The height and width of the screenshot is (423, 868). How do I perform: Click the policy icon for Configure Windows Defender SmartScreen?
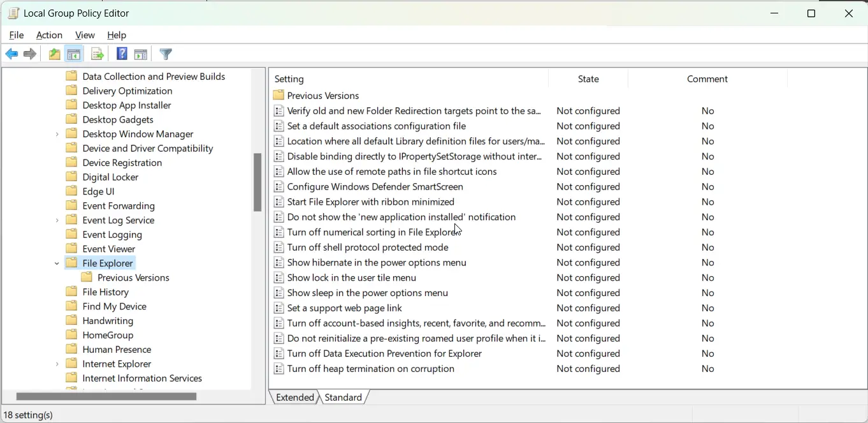[278, 187]
